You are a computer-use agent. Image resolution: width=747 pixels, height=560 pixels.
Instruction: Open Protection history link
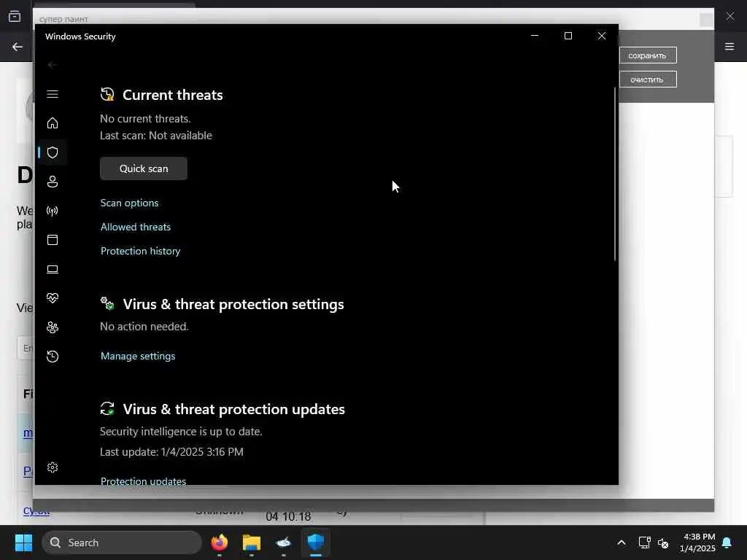point(141,251)
